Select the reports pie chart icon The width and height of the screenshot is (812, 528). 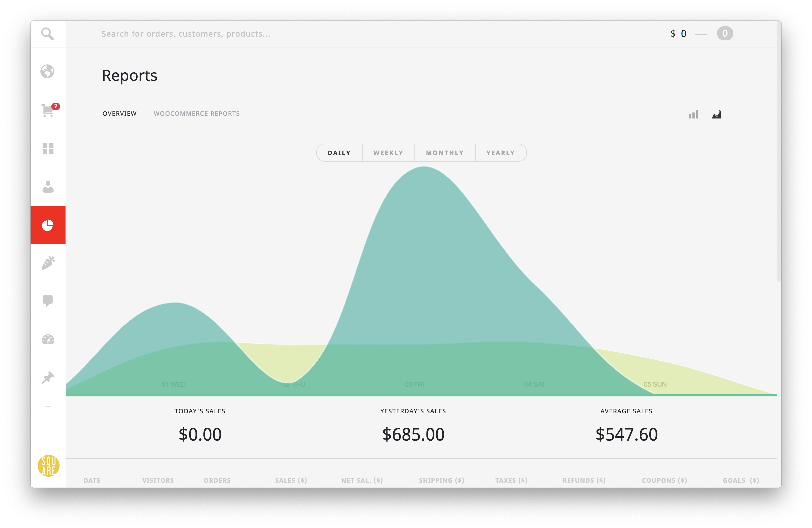pos(48,225)
